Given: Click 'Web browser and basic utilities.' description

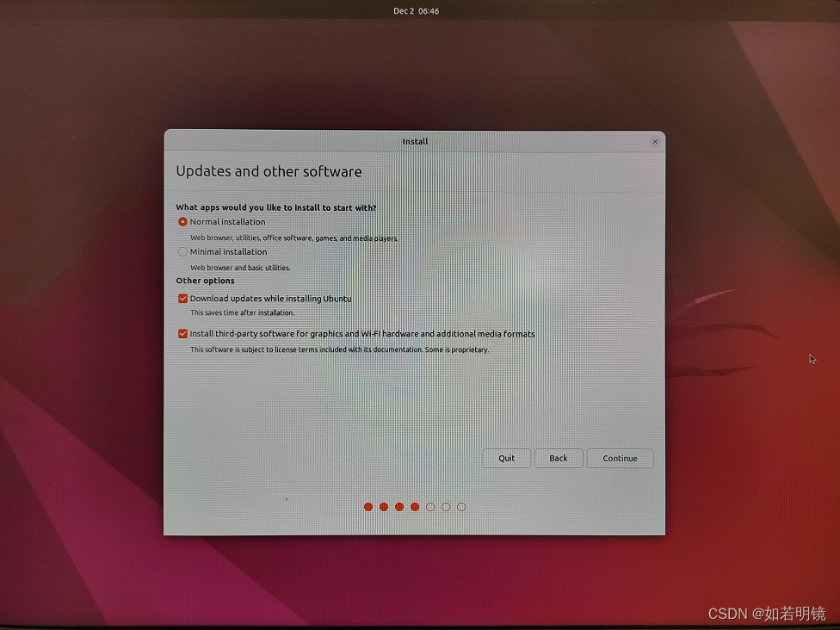Looking at the screenshot, I should (240, 268).
